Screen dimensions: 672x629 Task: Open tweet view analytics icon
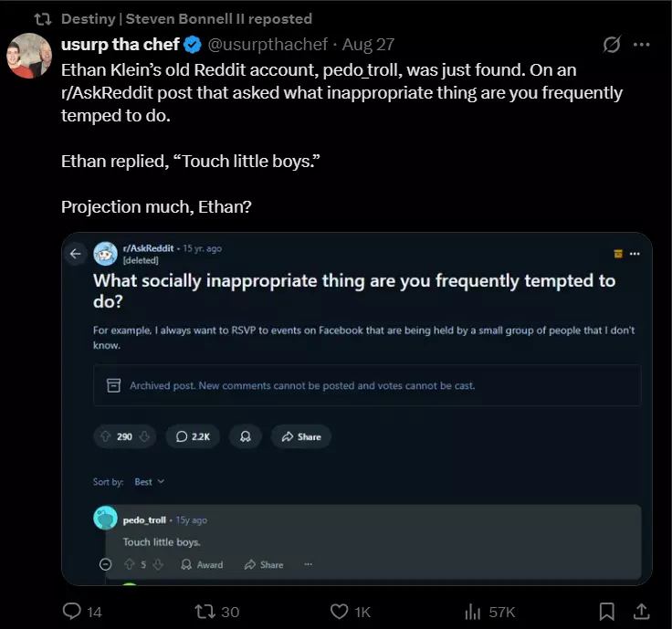coord(473,611)
